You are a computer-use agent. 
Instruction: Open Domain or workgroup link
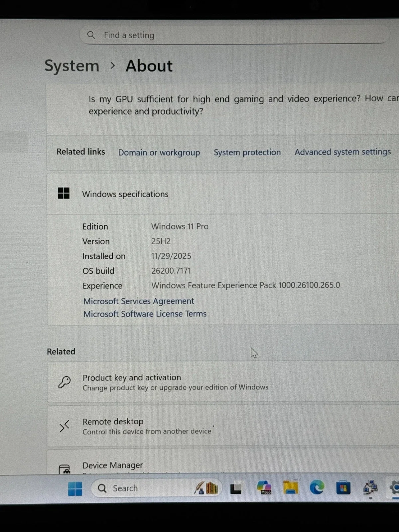pyautogui.click(x=159, y=152)
